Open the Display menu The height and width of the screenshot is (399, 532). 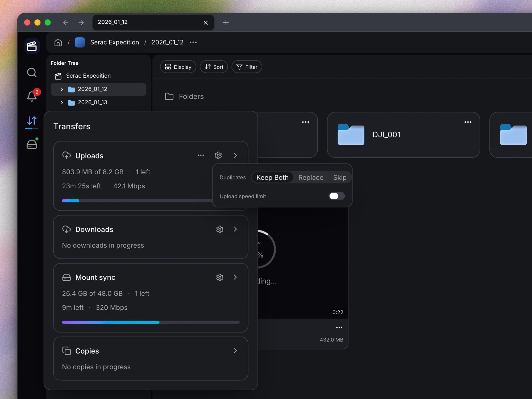tap(178, 67)
